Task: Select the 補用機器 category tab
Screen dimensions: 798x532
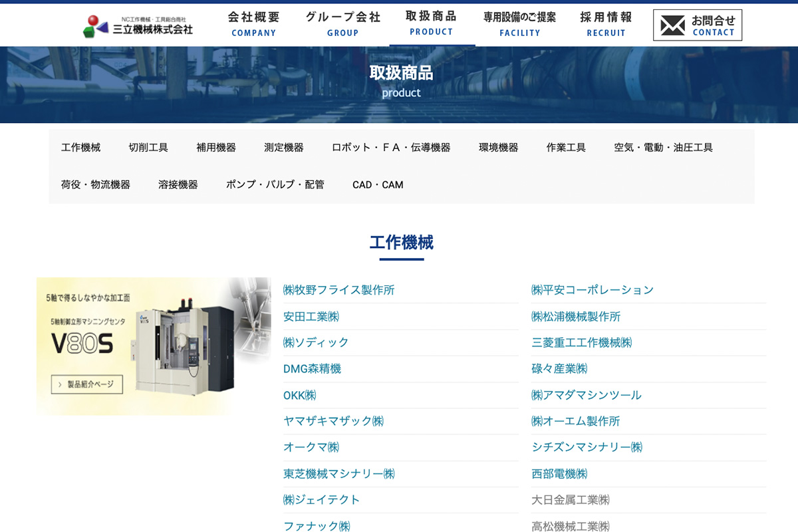Action: tap(216, 148)
